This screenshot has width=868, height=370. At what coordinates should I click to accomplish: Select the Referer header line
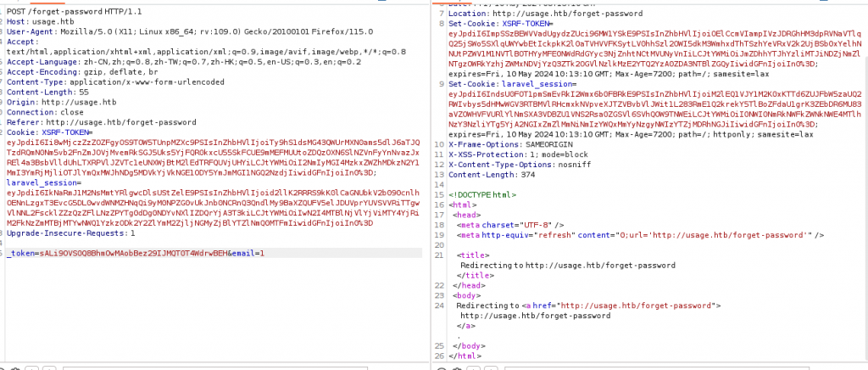[102, 122]
